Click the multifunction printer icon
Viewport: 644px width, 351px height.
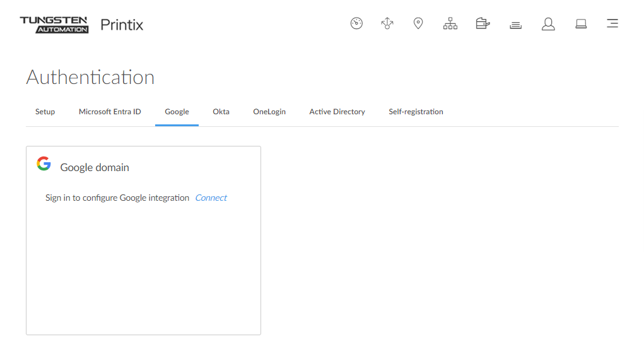click(x=483, y=24)
